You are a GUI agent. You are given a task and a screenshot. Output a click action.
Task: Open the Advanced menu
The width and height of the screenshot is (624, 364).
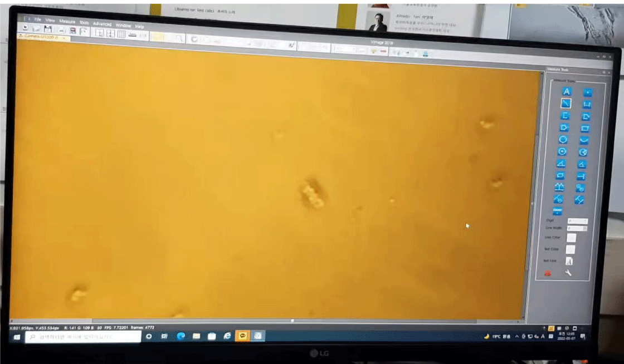(103, 24)
